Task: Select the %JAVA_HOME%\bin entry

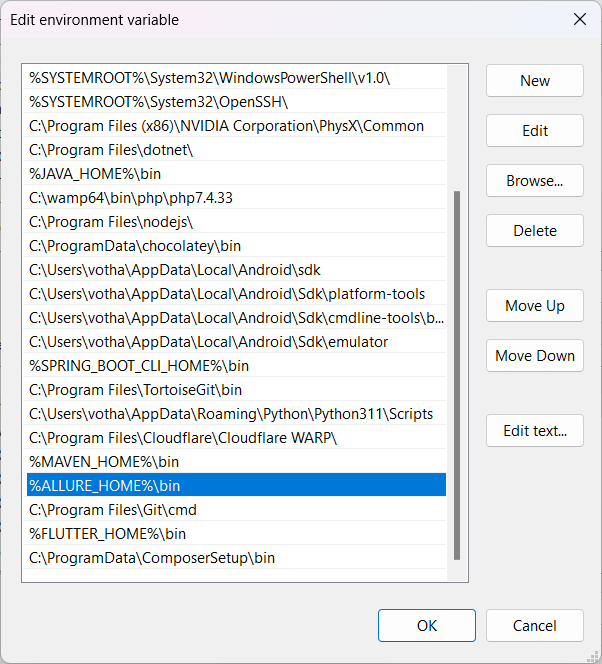Action: [x=236, y=174]
